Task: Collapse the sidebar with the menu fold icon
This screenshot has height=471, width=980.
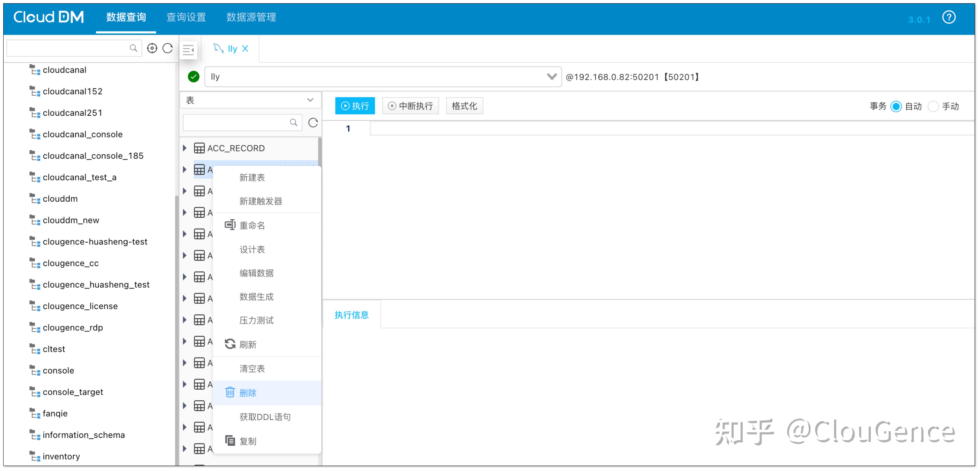Action: (x=188, y=50)
